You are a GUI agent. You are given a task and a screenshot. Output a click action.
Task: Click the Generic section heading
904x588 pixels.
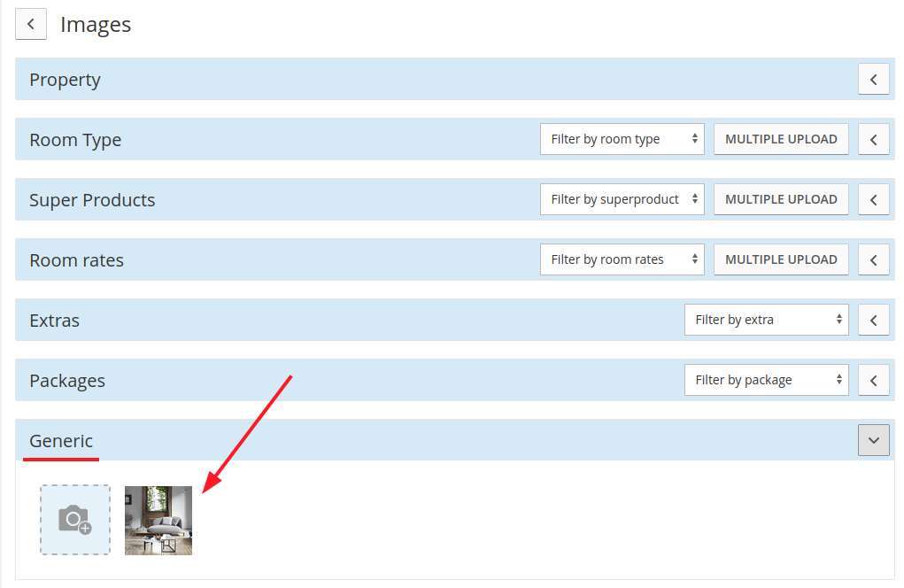(x=61, y=441)
